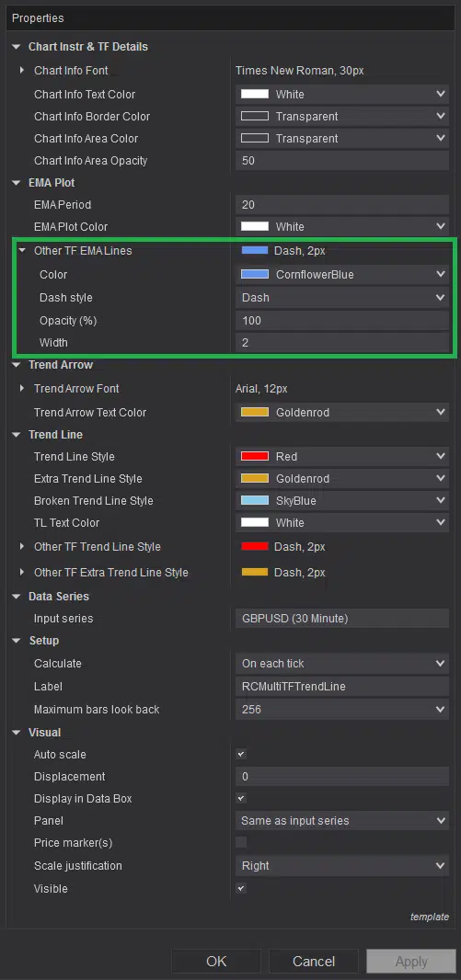Enable the Price marker(s) checkbox
Image resolution: width=461 pixels, height=980 pixels.
[241, 842]
